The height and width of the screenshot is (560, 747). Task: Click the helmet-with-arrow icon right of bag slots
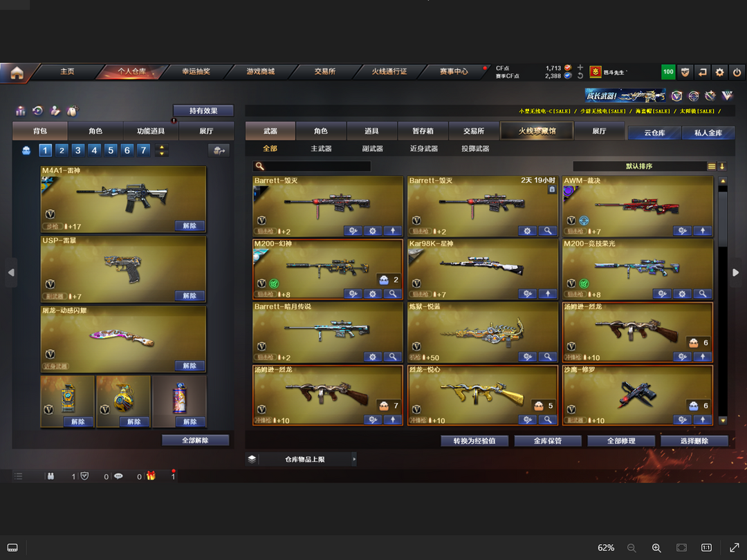coord(219,151)
